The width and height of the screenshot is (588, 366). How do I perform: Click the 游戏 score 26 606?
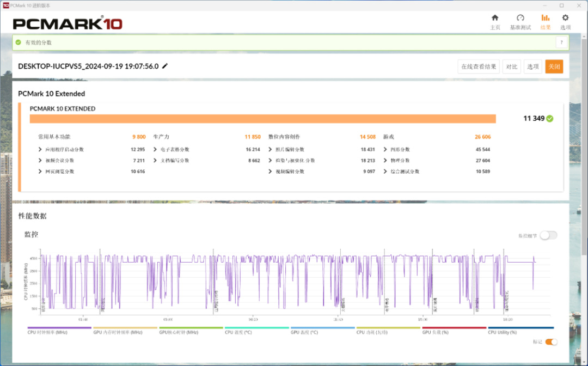pos(482,137)
